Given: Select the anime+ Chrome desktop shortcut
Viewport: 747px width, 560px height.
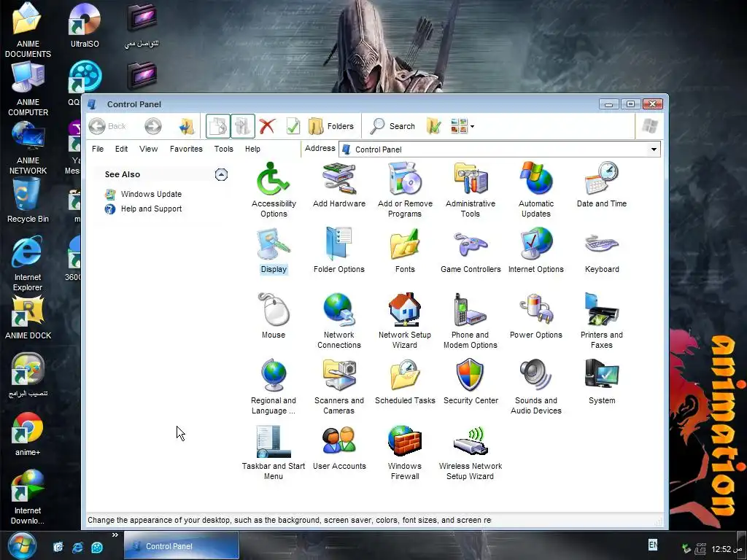Looking at the screenshot, I should [28, 435].
